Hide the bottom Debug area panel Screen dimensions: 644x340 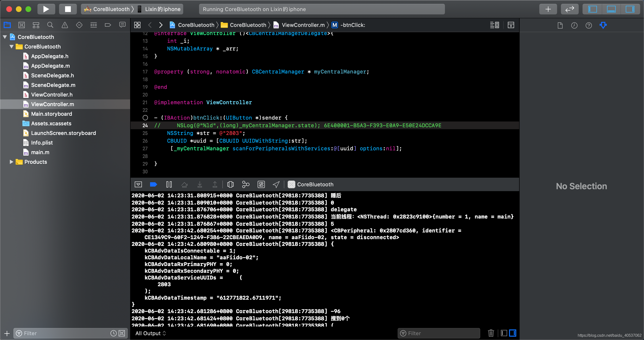pos(611,9)
